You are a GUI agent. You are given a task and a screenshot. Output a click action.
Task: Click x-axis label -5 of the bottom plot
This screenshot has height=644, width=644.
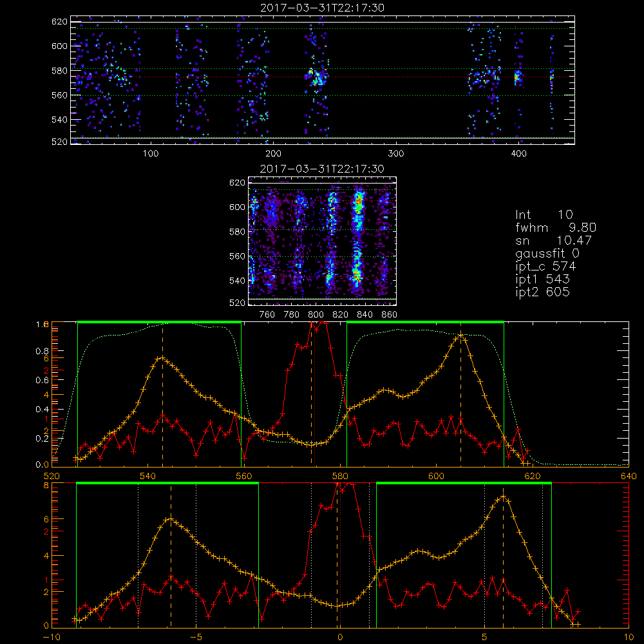click(196, 638)
